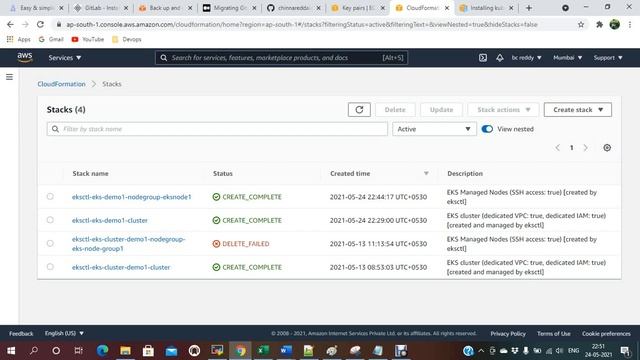Focus the Filter by stack name field
Image resolution: width=640 pixels, height=360 pixels.
tap(217, 129)
